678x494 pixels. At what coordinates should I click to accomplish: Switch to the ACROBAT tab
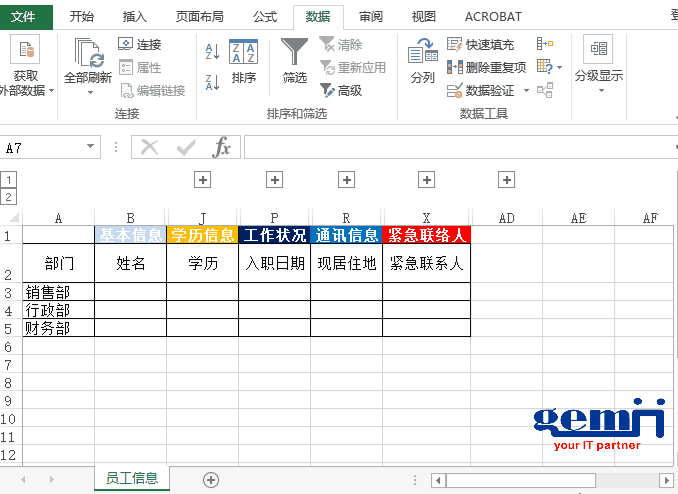pyautogui.click(x=493, y=17)
